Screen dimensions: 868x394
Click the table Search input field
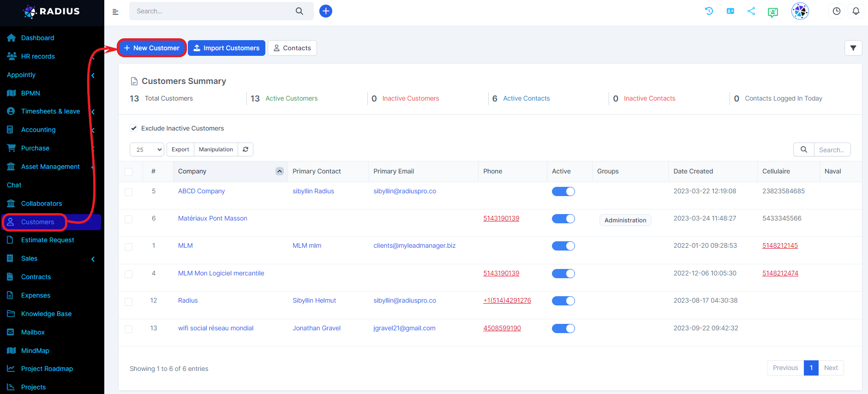[x=832, y=149]
